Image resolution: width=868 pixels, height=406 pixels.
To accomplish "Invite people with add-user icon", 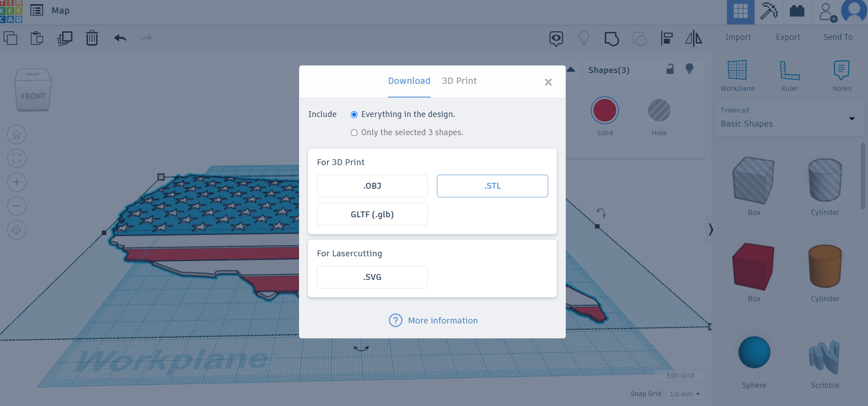I will coord(828,12).
